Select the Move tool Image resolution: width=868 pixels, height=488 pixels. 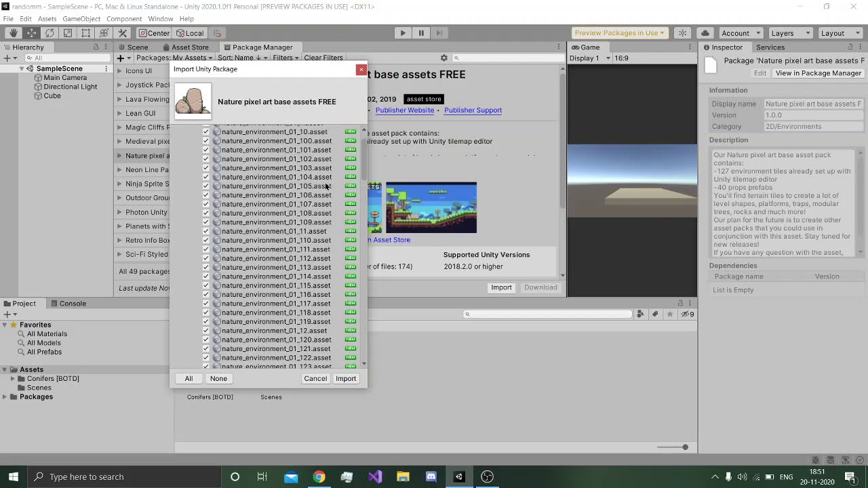pyautogui.click(x=31, y=33)
